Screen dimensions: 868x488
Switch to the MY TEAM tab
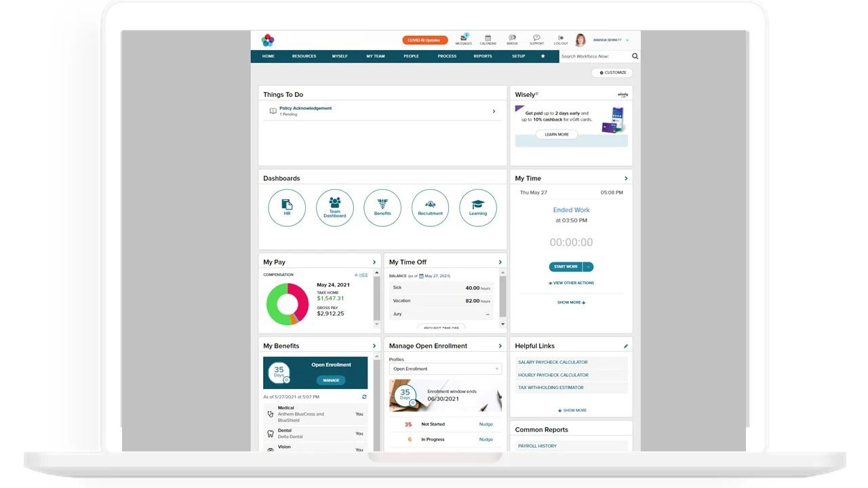(374, 56)
